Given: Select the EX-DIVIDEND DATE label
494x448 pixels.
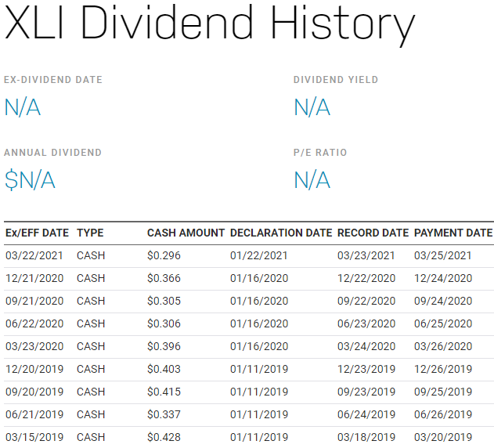Looking at the screenshot, I should point(53,80).
